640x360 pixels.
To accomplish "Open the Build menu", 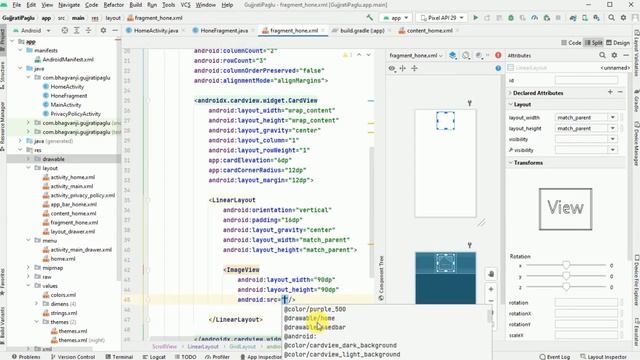I will [136, 5].
